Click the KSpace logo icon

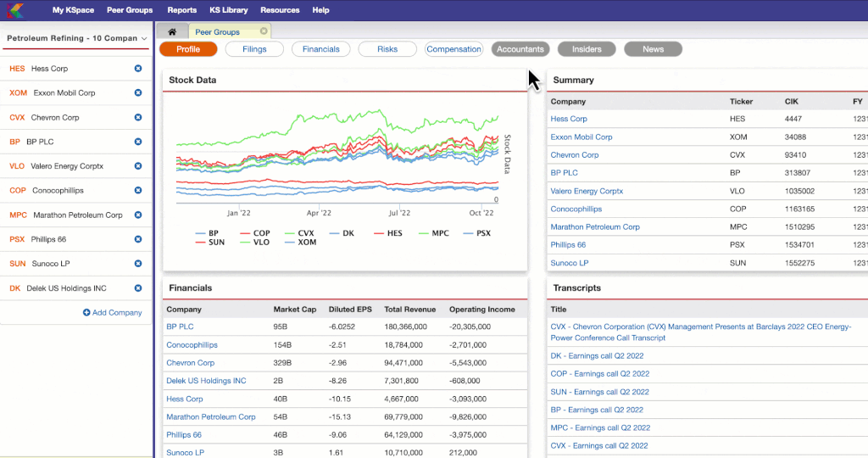16,10
